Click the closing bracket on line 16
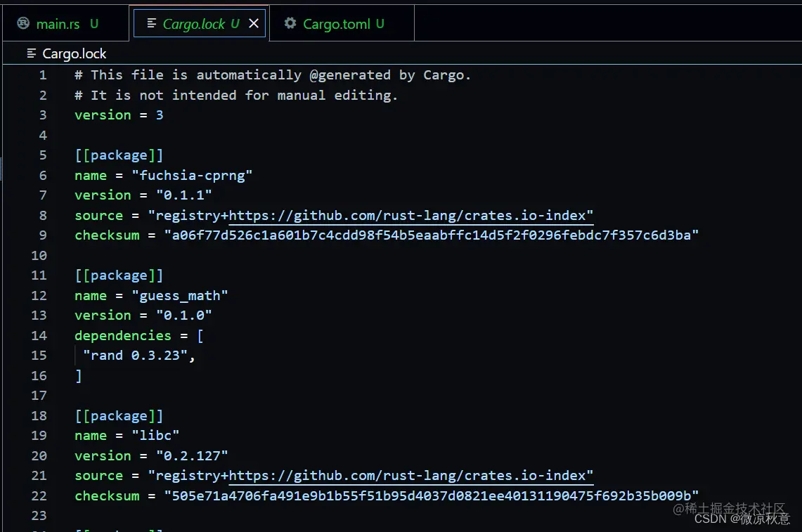 click(78, 376)
